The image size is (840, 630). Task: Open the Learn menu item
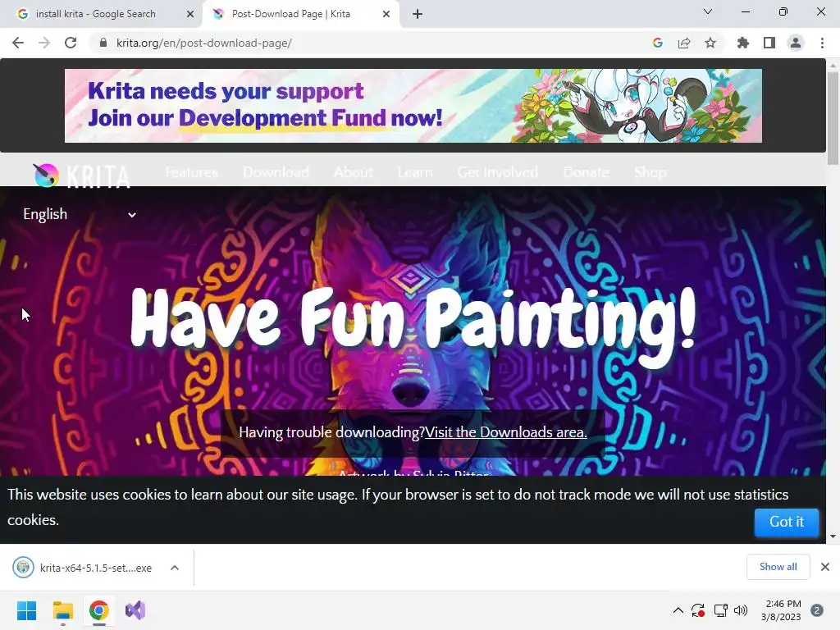(415, 172)
